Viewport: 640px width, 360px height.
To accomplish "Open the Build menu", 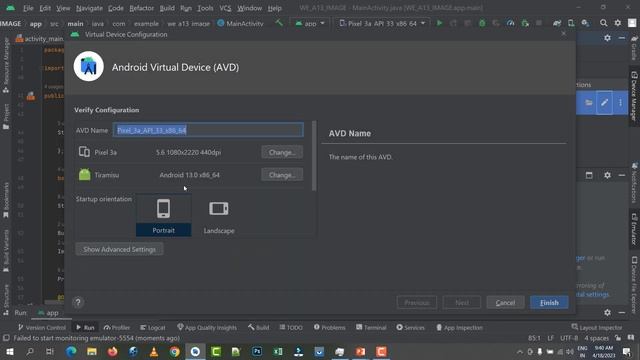I will (167, 8).
